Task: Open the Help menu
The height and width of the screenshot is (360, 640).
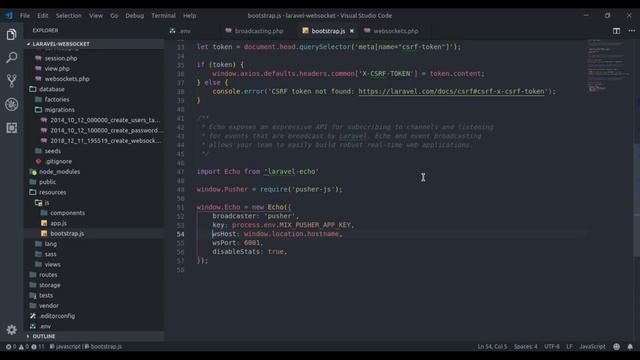Action: click(189, 16)
